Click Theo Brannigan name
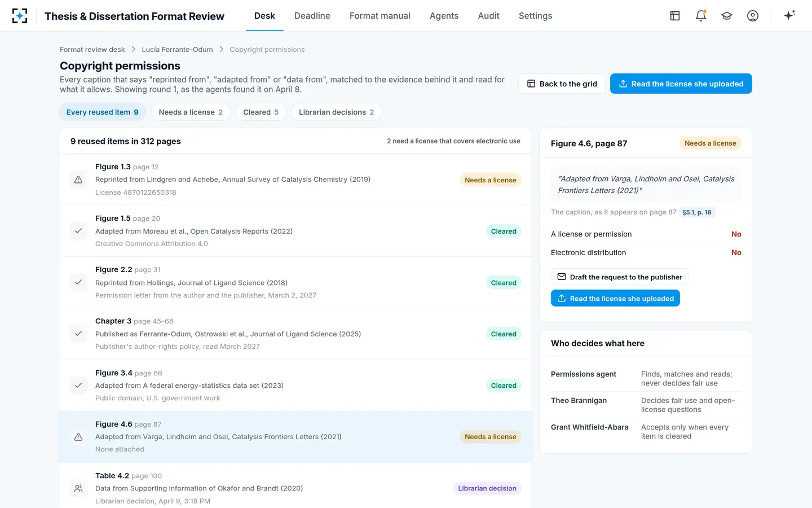The width and height of the screenshot is (812, 508). [x=579, y=400]
